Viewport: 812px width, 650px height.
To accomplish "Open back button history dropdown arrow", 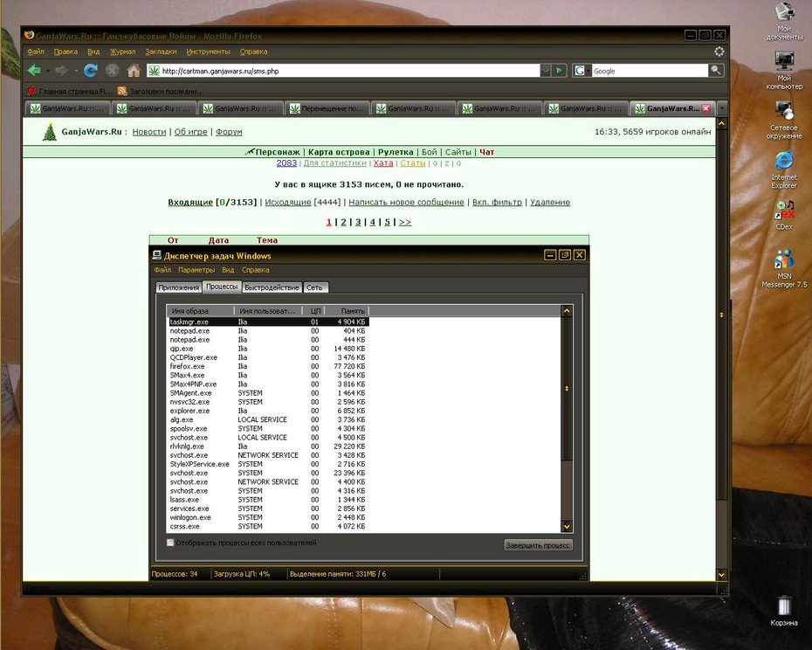I will [48, 71].
